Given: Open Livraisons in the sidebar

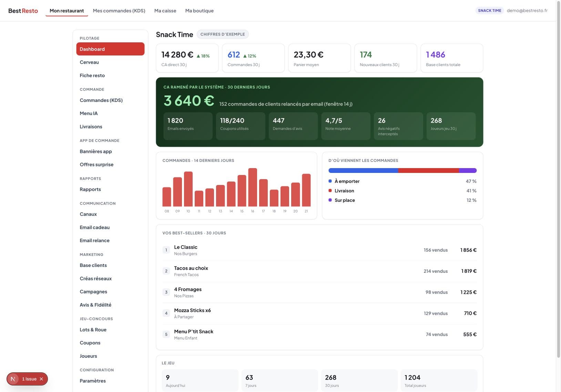Looking at the screenshot, I should pyautogui.click(x=110, y=127).
